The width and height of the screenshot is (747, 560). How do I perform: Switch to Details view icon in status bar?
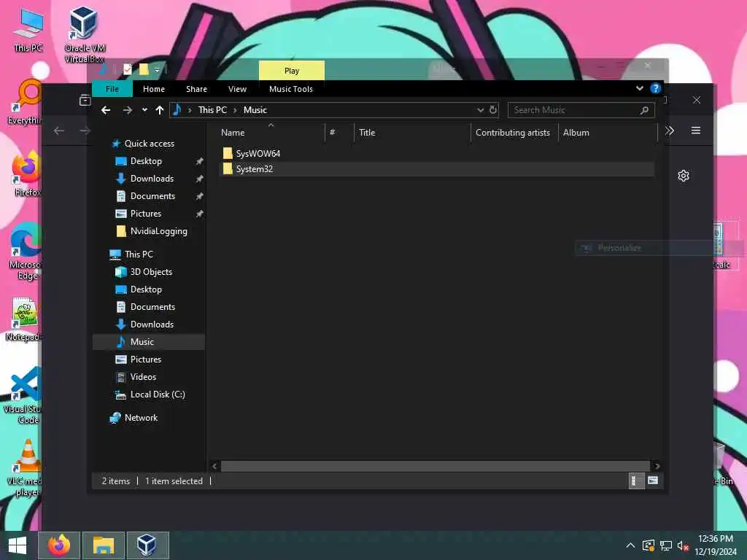tap(636, 481)
